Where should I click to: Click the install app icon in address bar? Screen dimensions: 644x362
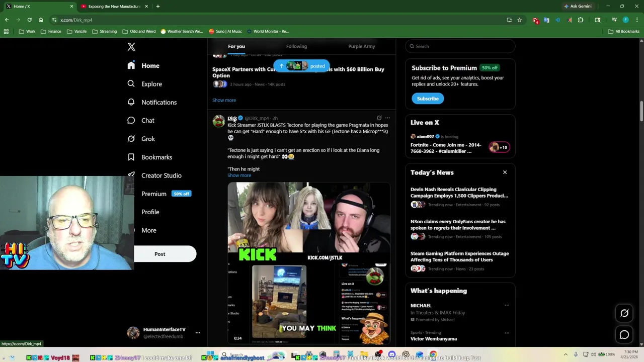(509, 20)
